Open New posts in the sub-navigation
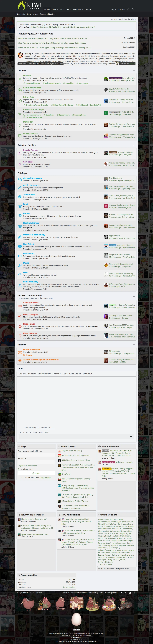 [x=20, y=14]
